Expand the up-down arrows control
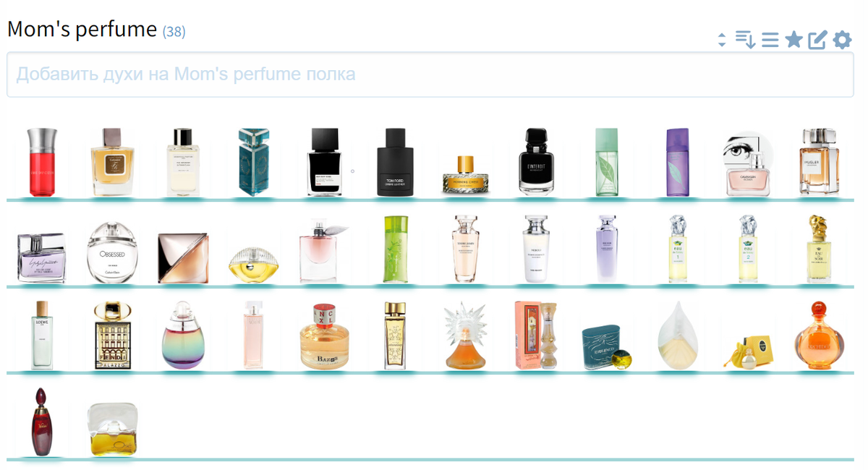Screen dimensions: 868x470 pos(722,40)
